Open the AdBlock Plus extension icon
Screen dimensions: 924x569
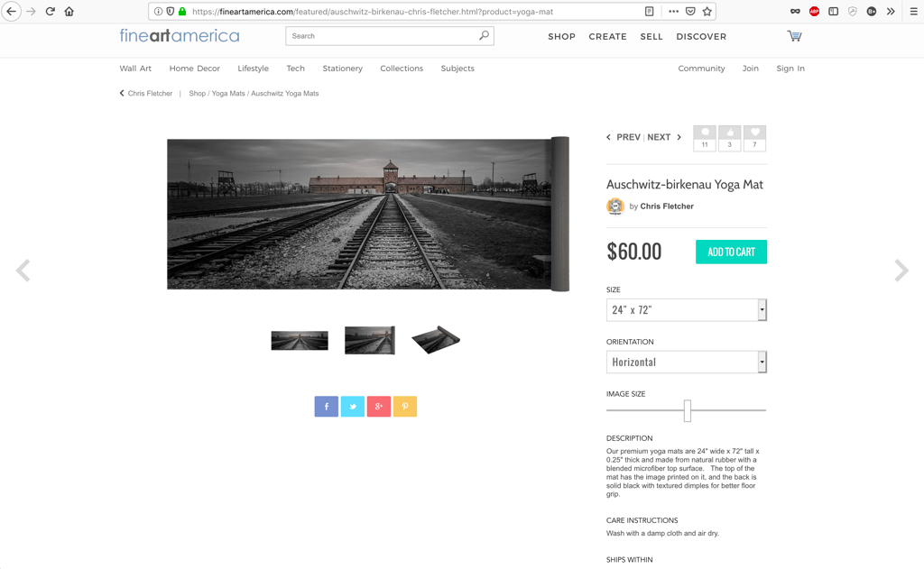[x=815, y=11]
